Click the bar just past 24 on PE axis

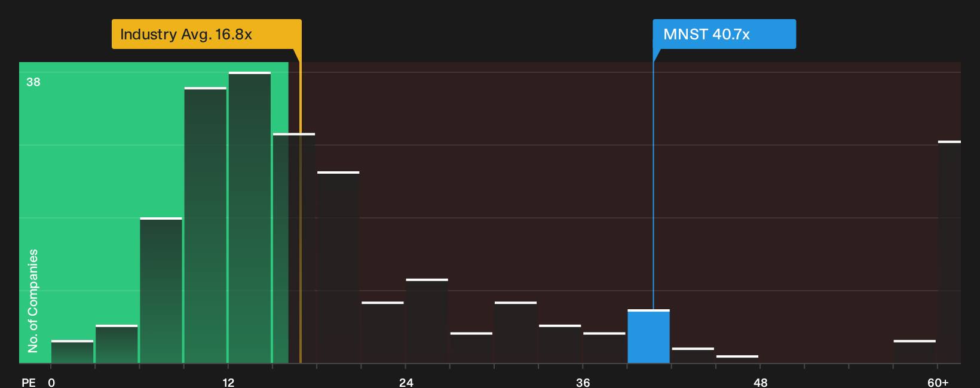pyautogui.click(x=427, y=321)
